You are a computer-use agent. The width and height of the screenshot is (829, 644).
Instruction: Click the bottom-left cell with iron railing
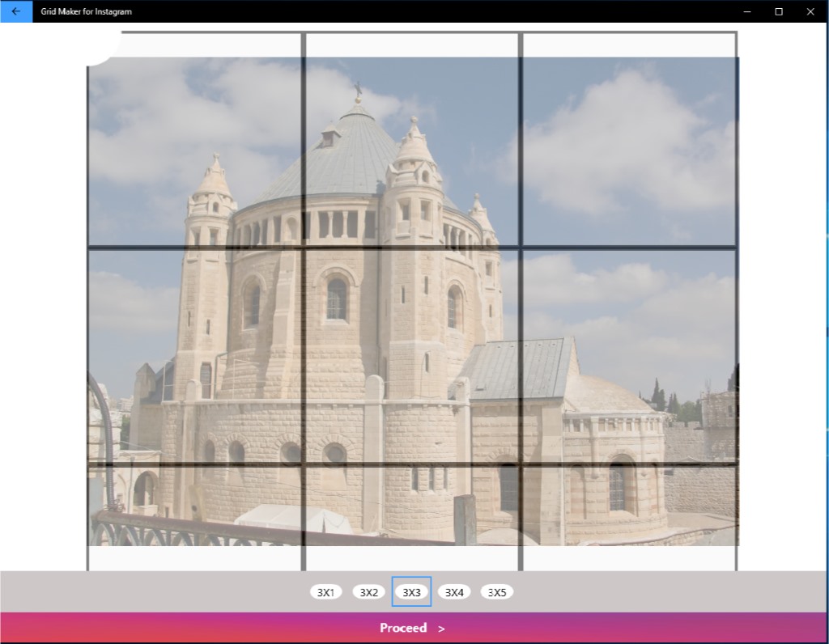pyautogui.click(x=194, y=516)
